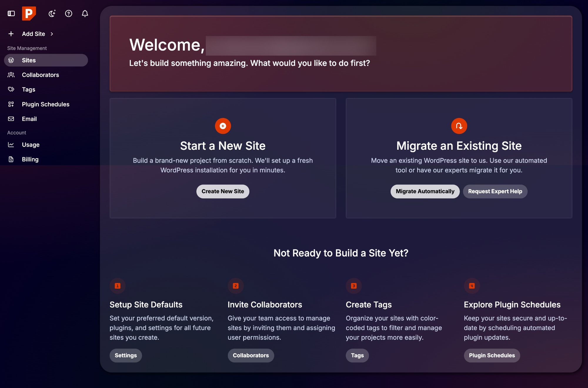Click Migrate Automatically
This screenshot has height=388, width=588.
tap(425, 191)
